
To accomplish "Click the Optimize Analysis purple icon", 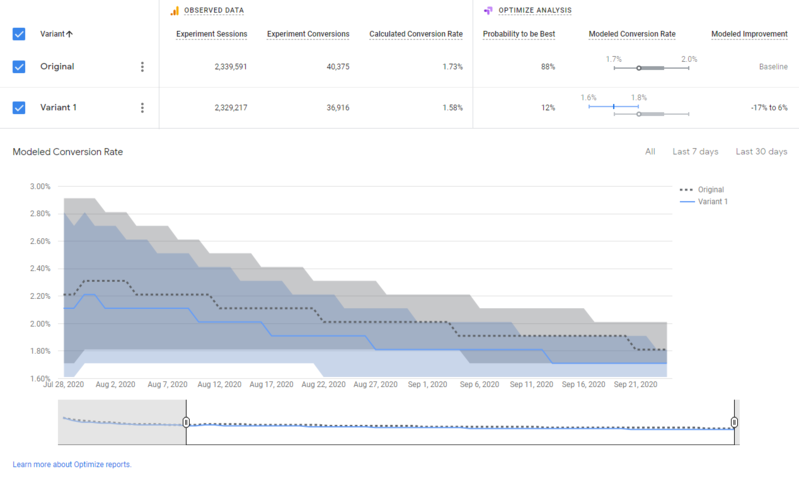I will [488, 10].
